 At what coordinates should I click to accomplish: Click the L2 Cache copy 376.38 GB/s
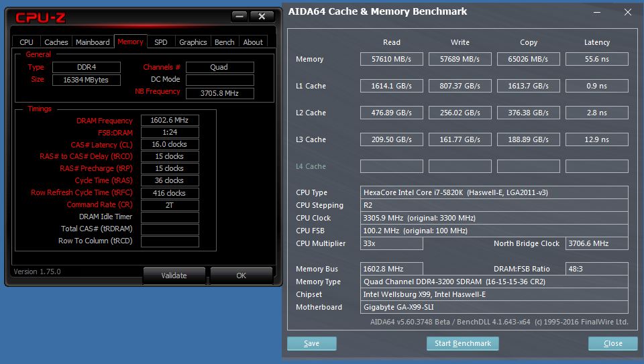coord(528,113)
